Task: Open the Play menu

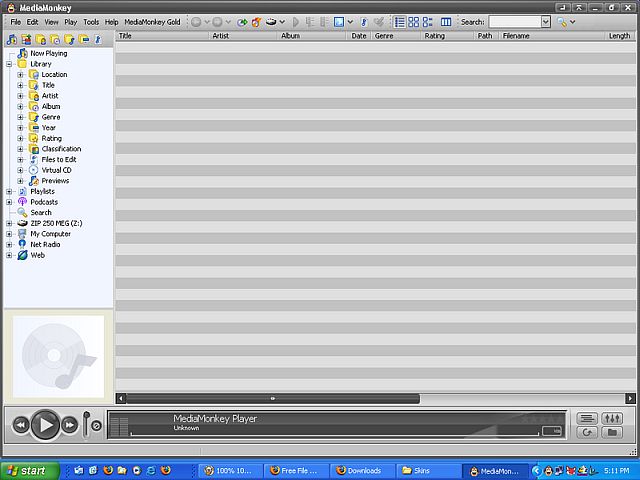Action: coord(71,22)
